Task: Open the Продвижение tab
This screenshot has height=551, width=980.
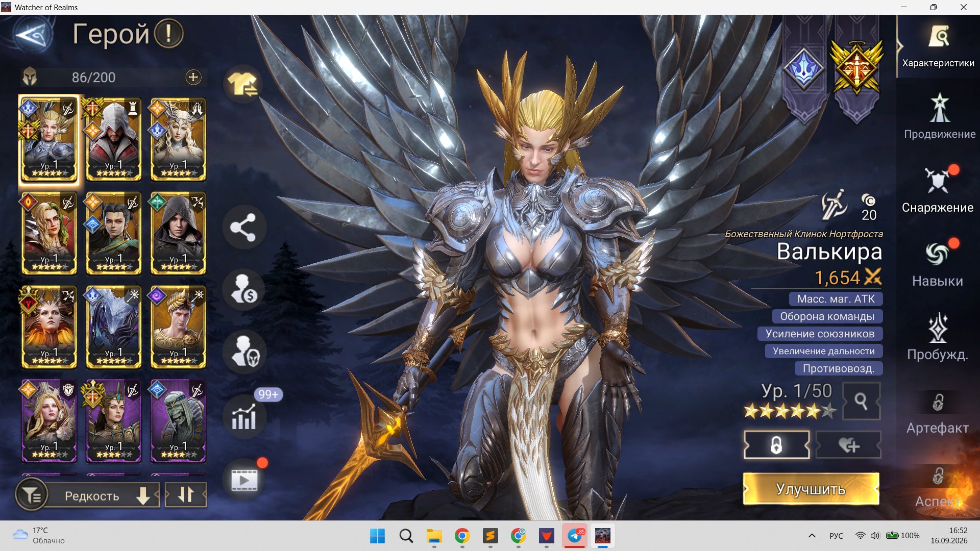Action: [939, 116]
